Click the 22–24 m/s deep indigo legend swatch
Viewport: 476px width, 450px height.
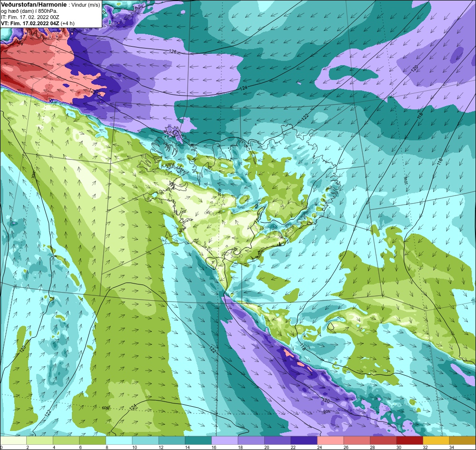[x=304, y=440]
